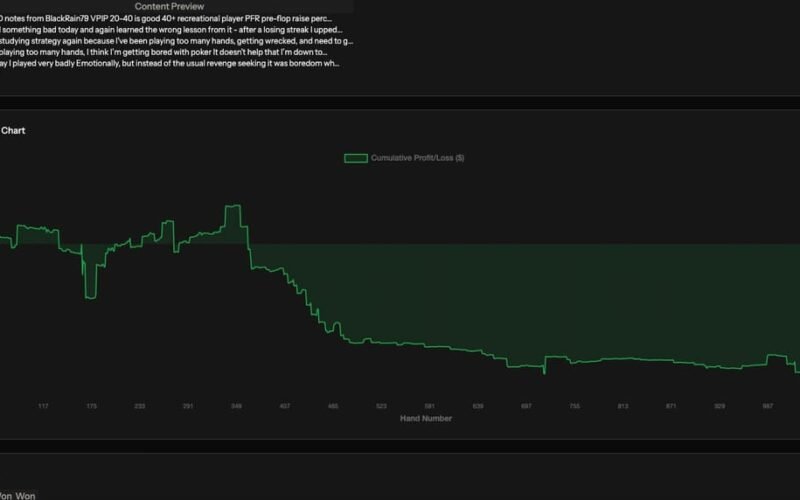The image size is (800, 500).
Task: Select the note about getting bored with poker
Action: pyautogui.click(x=175, y=52)
